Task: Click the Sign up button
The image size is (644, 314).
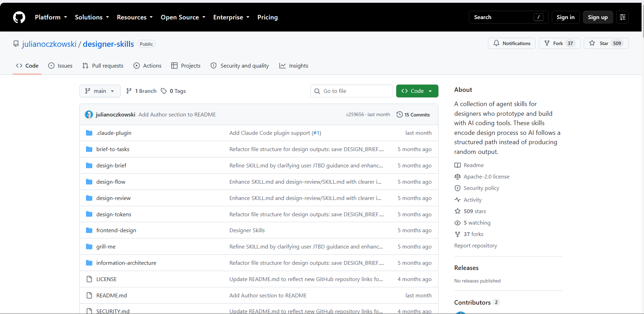Action: tap(598, 17)
